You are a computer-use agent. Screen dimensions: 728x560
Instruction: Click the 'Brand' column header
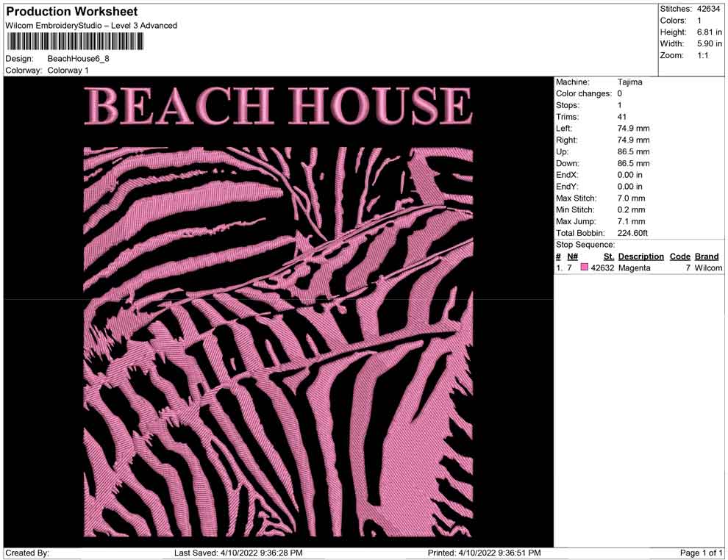click(x=706, y=256)
